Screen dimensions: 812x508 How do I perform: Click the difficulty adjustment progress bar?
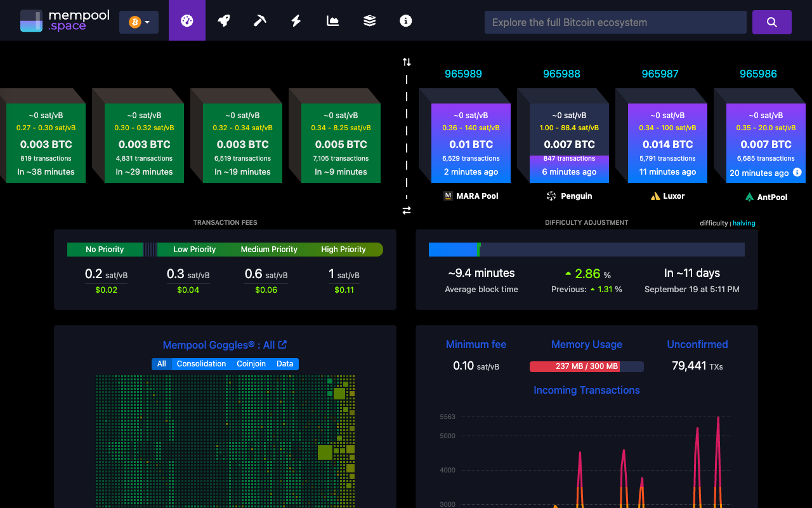click(587, 250)
